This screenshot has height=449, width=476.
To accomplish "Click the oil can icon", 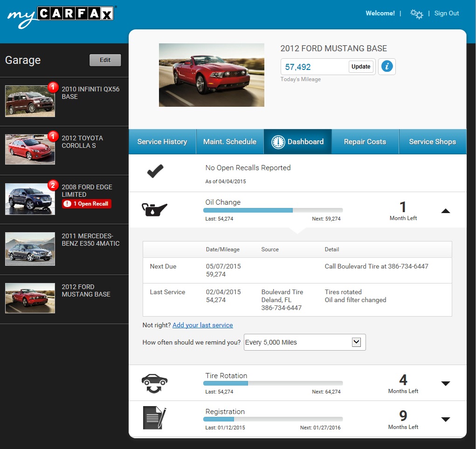I will click(154, 209).
